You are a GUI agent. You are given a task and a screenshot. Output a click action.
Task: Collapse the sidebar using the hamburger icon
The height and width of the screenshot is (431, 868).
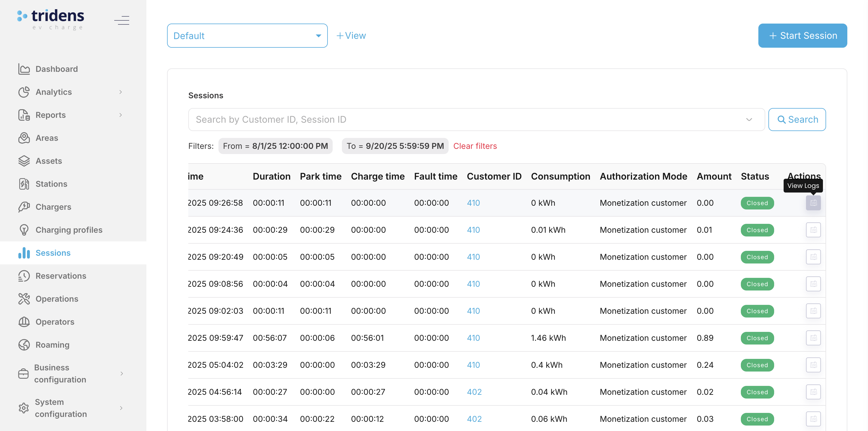point(122,20)
